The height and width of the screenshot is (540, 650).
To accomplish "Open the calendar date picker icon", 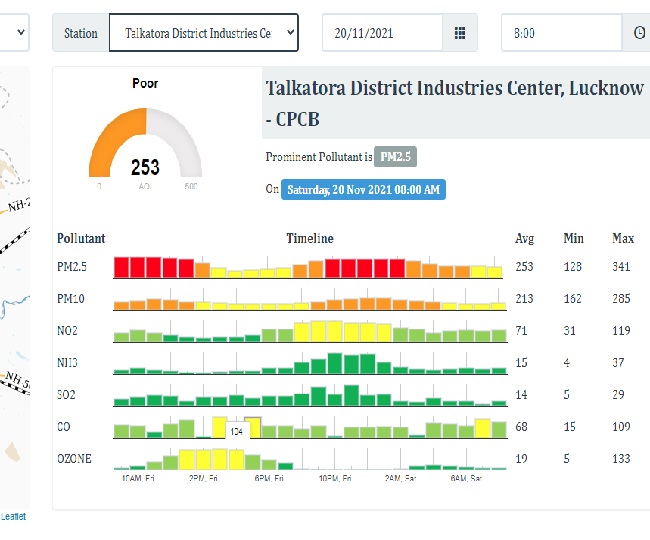I will pyautogui.click(x=460, y=33).
